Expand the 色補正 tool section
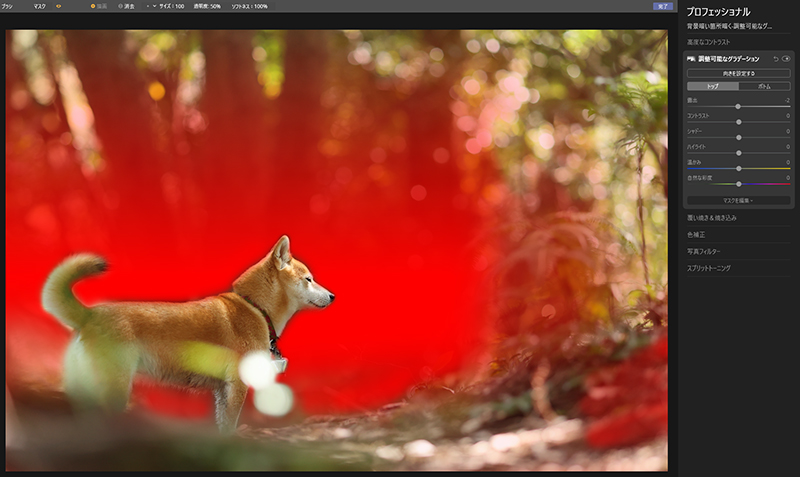The width and height of the screenshot is (800, 477). pos(696,235)
